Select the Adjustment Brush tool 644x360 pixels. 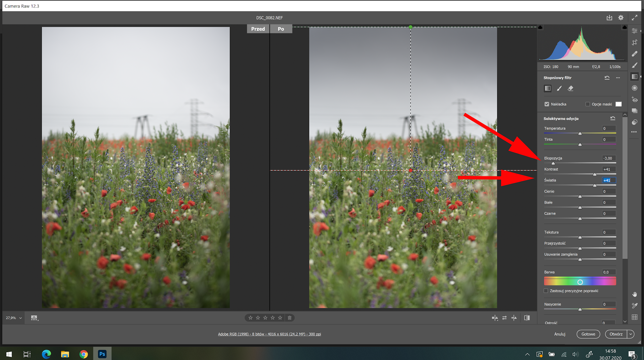pos(635,65)
